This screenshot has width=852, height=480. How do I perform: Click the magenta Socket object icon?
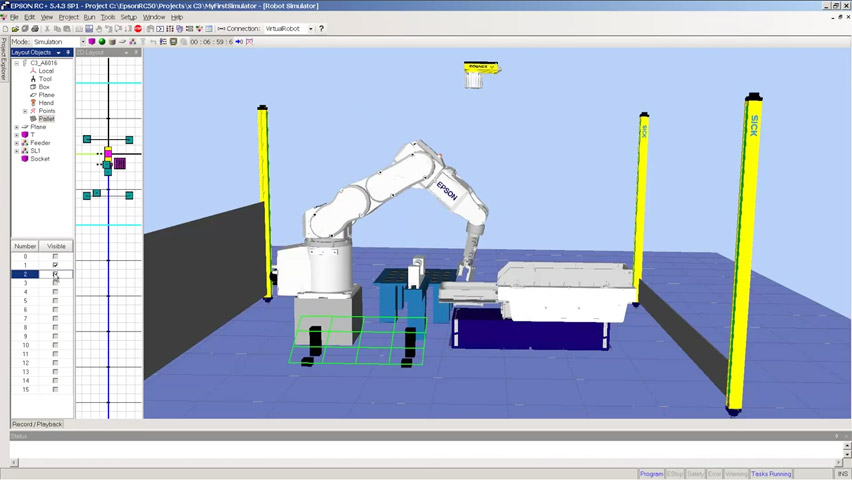point(24,159)
